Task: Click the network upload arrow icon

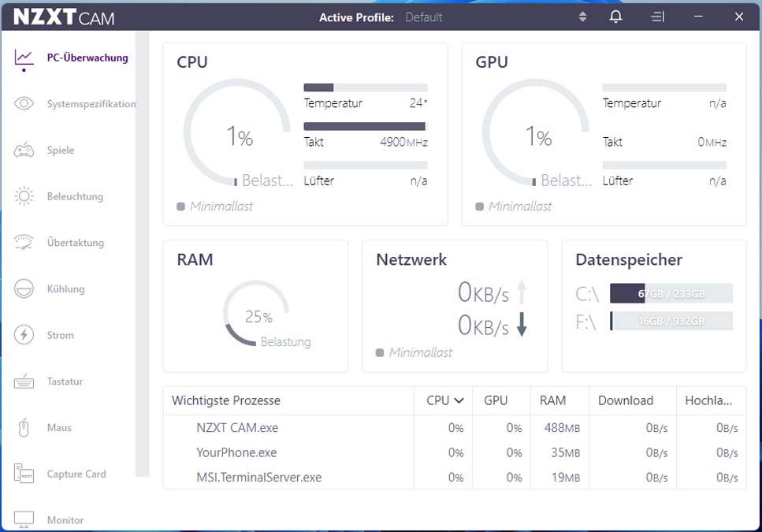Action: click(x=522, y=292)
